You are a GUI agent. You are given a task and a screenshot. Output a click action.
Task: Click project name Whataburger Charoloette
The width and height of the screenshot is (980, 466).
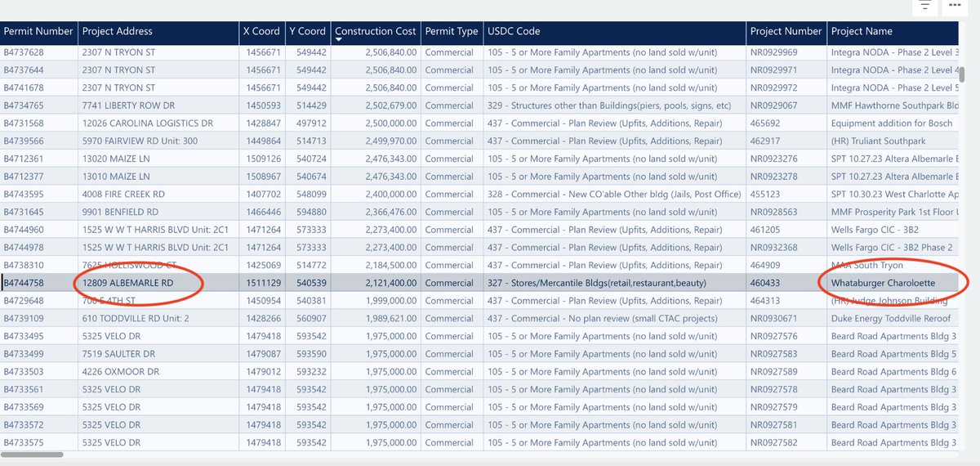pos(883,283)
